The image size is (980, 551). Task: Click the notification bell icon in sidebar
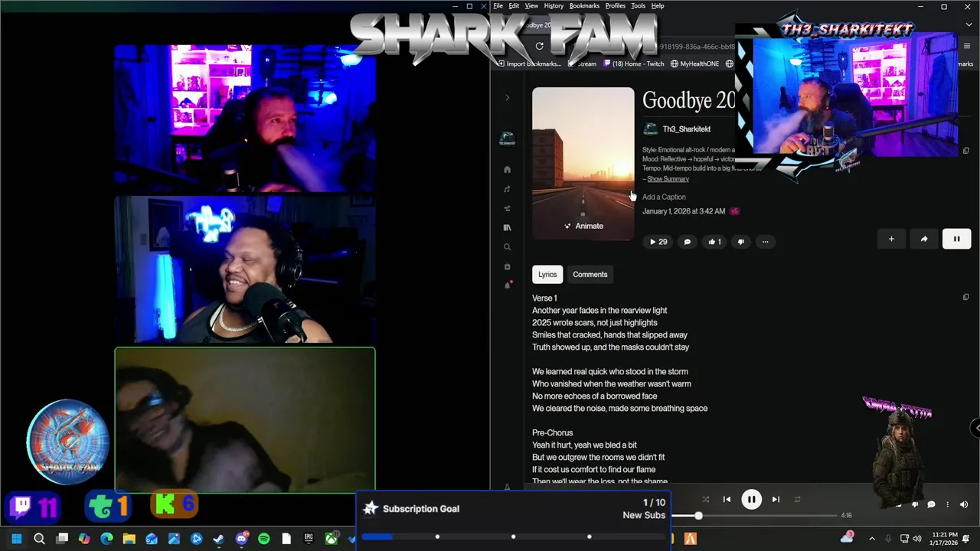pyautogui.click(x=507, y=285)
